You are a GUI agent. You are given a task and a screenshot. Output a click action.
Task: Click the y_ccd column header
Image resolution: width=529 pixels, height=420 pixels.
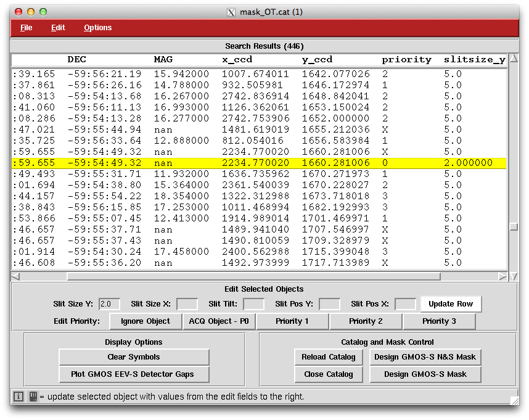click(317, 59)
